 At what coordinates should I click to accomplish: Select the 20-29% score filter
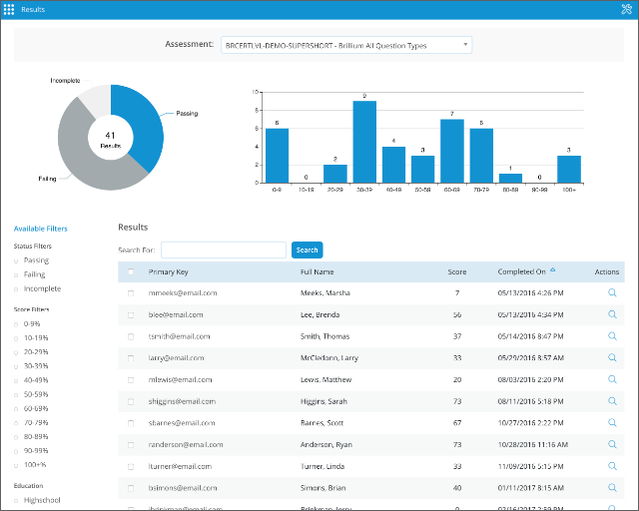[x=16, y=353]
